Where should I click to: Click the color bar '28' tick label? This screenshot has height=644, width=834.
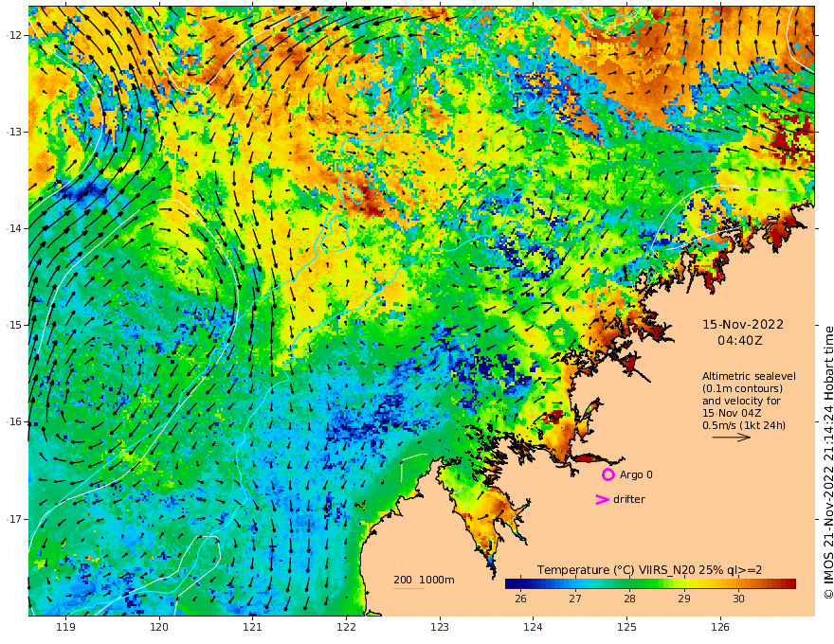[629, 599]
